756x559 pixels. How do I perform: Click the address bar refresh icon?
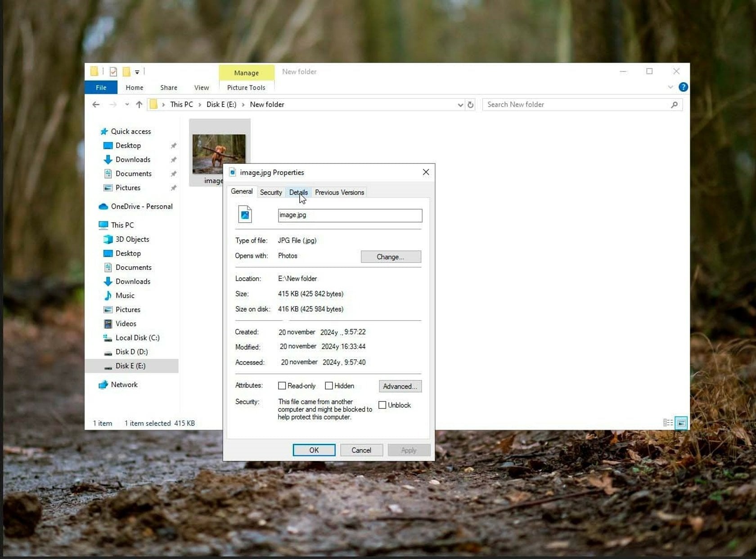click(x=471, y=104)
